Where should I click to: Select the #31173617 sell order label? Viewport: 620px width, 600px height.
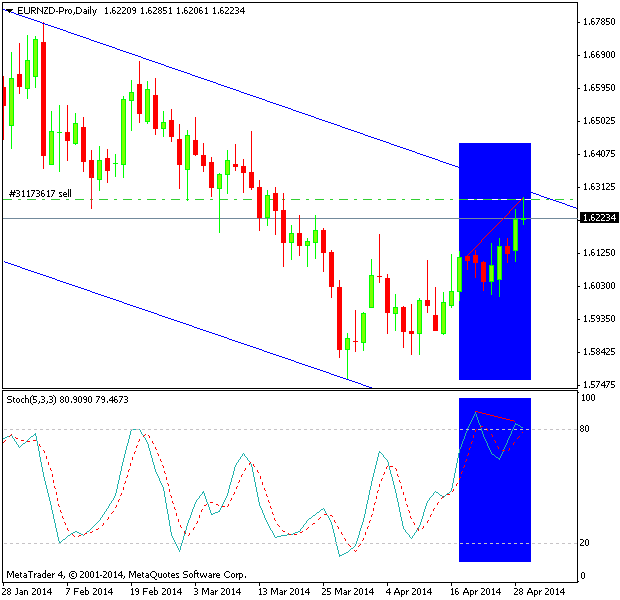pos(40,193)
